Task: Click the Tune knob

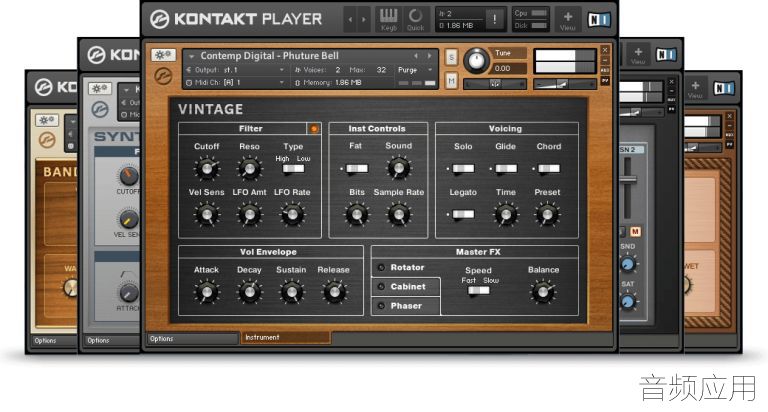Action: pos(476,61)
